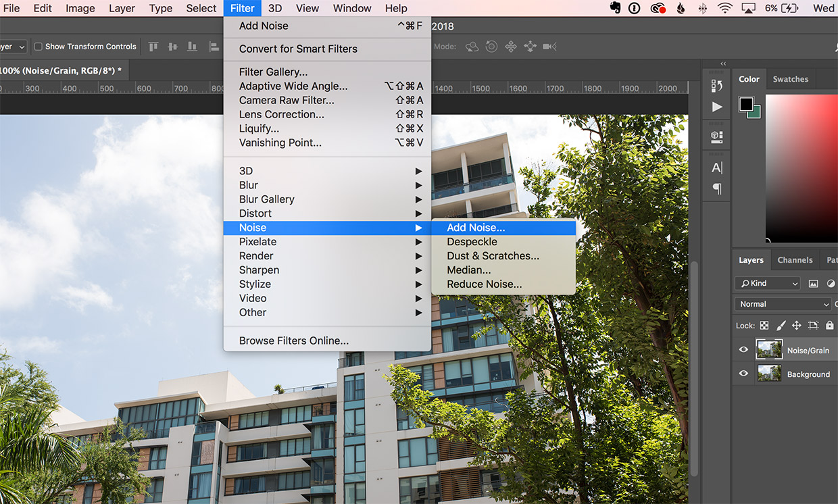Expand the Render submenu
The image size is (838, 504).
[x=327, y=256]
